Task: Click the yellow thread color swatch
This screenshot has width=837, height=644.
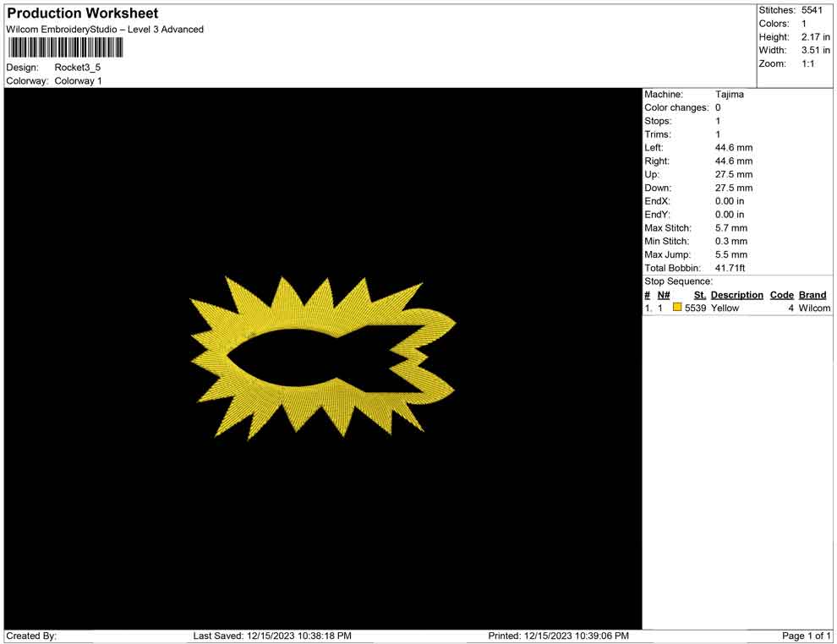Action: pyautogui.click(x=677, y=308)
